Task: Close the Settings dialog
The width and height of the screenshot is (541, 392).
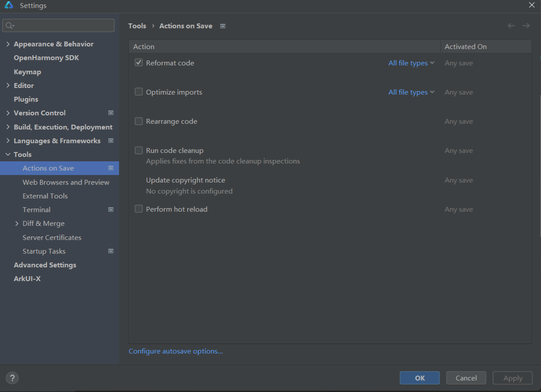Action: 532,5
